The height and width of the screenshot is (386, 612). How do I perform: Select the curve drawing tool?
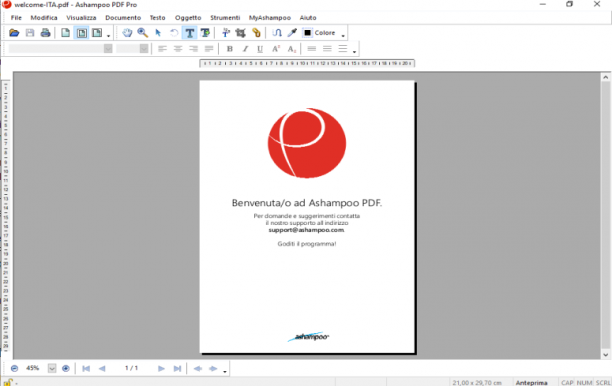277,33
